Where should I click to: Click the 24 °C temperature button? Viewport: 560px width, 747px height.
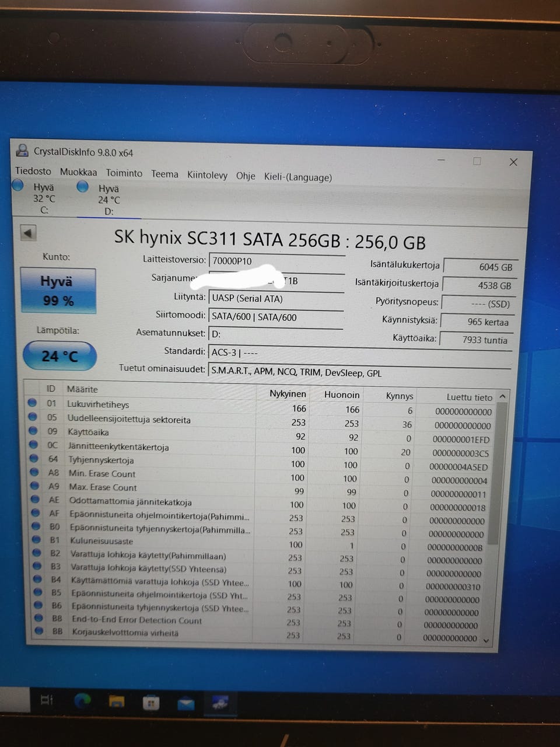[60, 356]
